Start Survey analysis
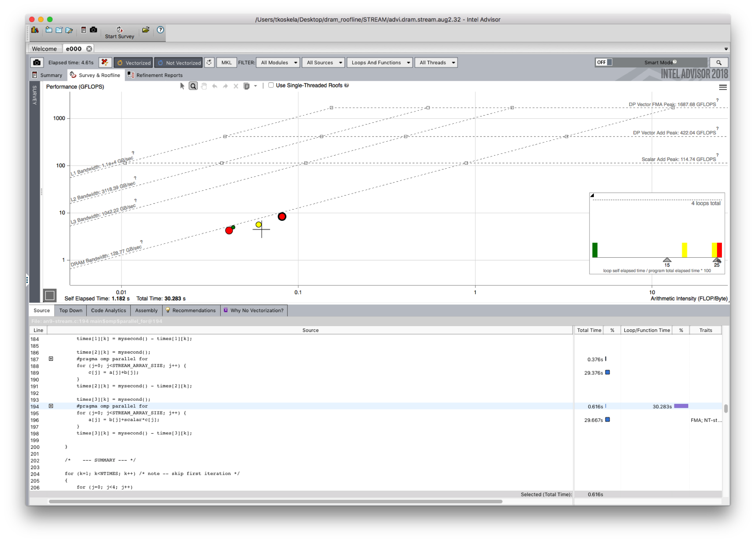This screenshot has height=542, width=756. 120,33
